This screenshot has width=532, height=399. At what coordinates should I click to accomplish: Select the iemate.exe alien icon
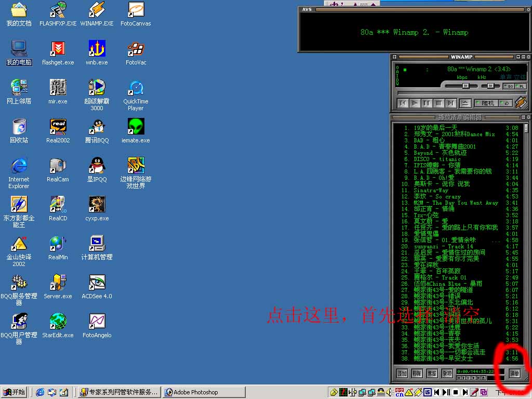136,130
